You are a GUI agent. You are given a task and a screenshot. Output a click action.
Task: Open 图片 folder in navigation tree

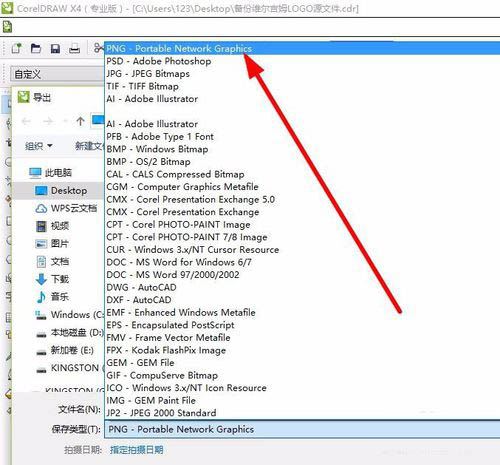52,244
